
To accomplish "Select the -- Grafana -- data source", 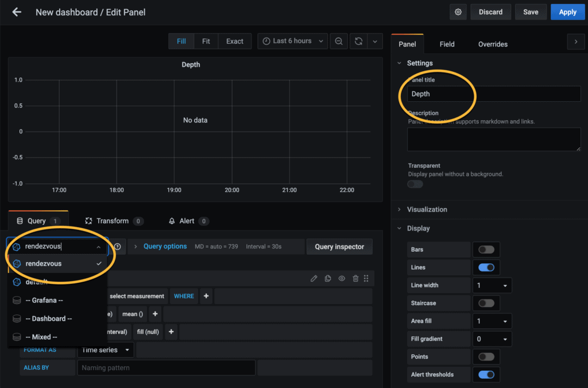I will [58, 300].
